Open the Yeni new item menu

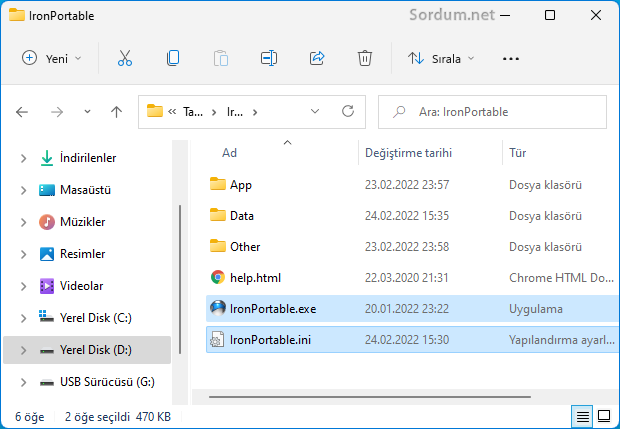tap(51, 59)
